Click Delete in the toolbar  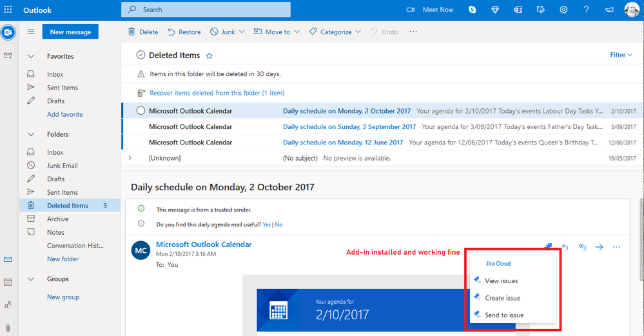pyautogui.click(x=143, y=32)
